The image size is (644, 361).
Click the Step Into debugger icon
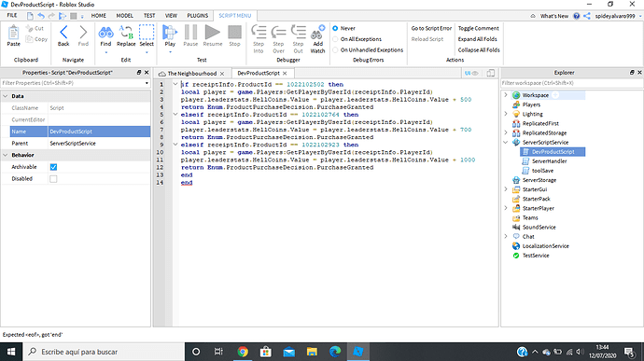click(x=259, y=32)
